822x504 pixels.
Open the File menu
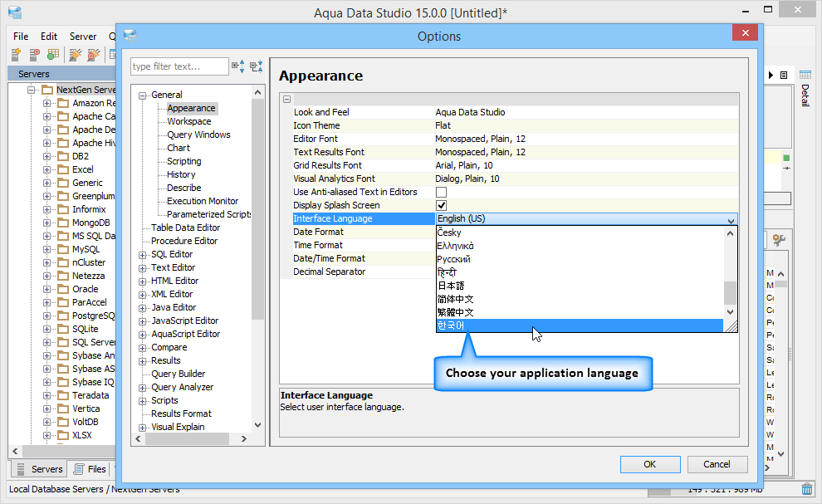click(x=21, y=37)
